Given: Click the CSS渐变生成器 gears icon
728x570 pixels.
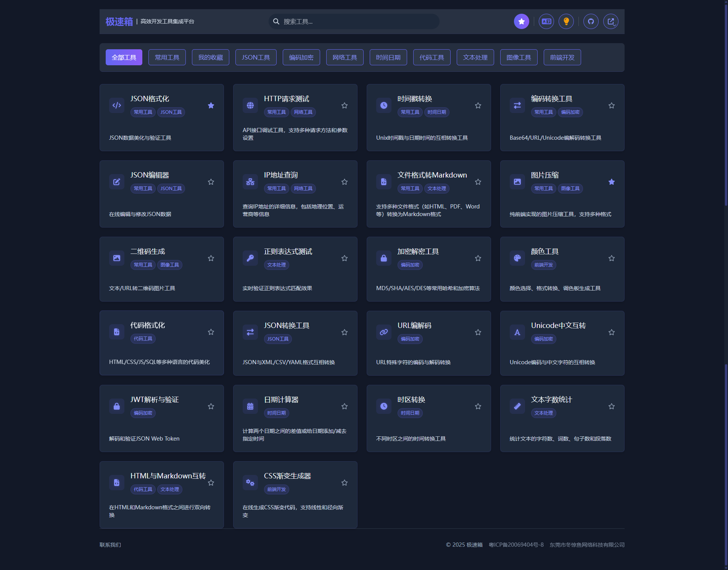Looking at the screenshot, I should (x=250, y=483).
